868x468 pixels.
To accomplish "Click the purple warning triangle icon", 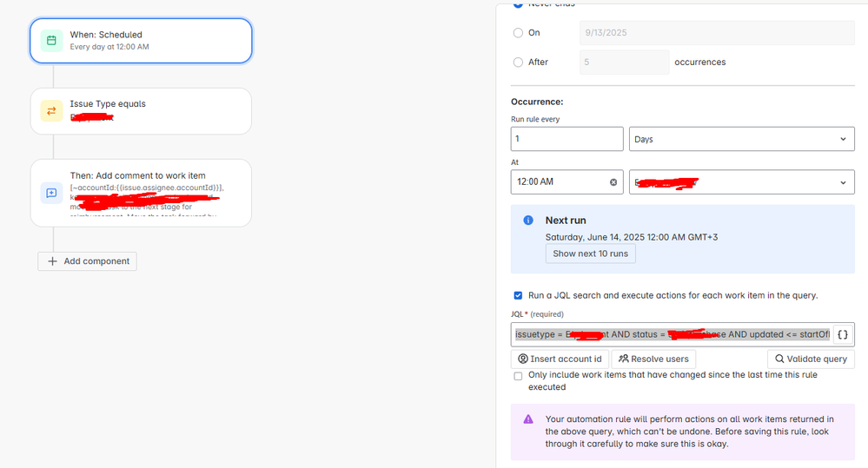I will [x=528, y=419].
